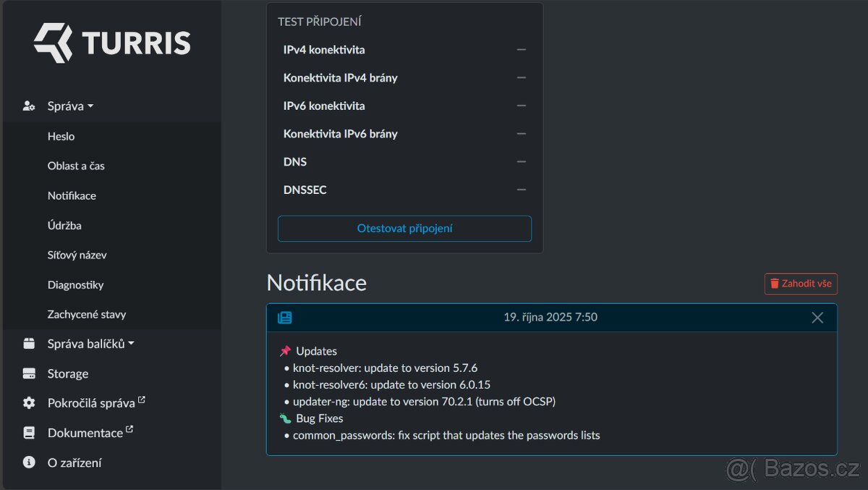868x490 pixels.
Task: Open Zachycené stavy from the sidebar
Action: coord(86,314)
